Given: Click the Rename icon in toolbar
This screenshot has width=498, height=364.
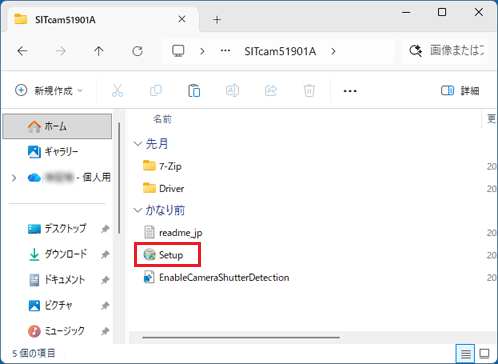Looking at the screenshot, I should [232, 90].
